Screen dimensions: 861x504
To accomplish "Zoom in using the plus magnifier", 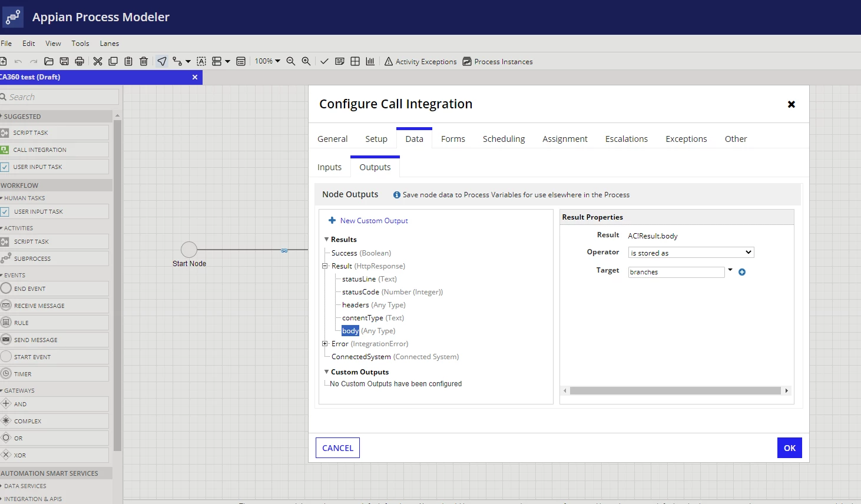I will [x=306, y=61].
